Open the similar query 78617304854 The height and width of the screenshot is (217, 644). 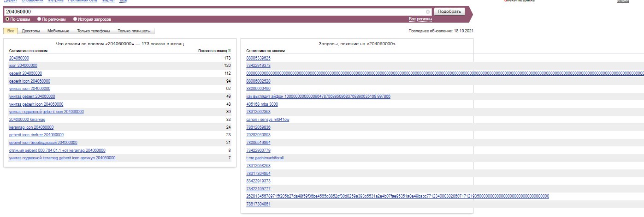pyautogui.click(x=259, y=174)
